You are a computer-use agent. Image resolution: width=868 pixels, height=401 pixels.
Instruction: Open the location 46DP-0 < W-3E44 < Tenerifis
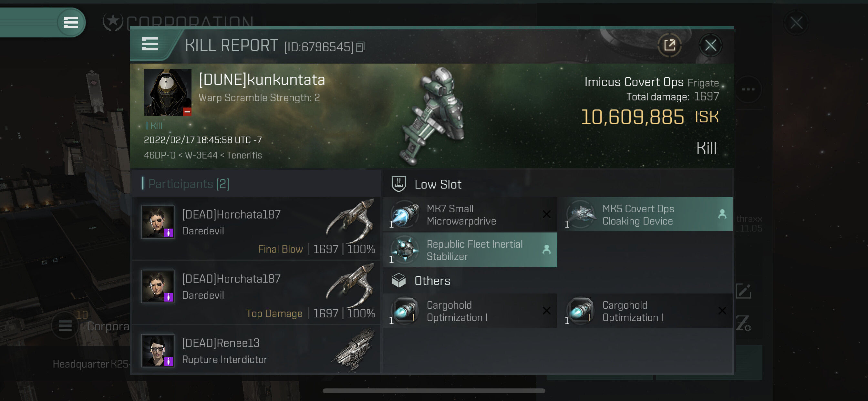tap(203, 155)
